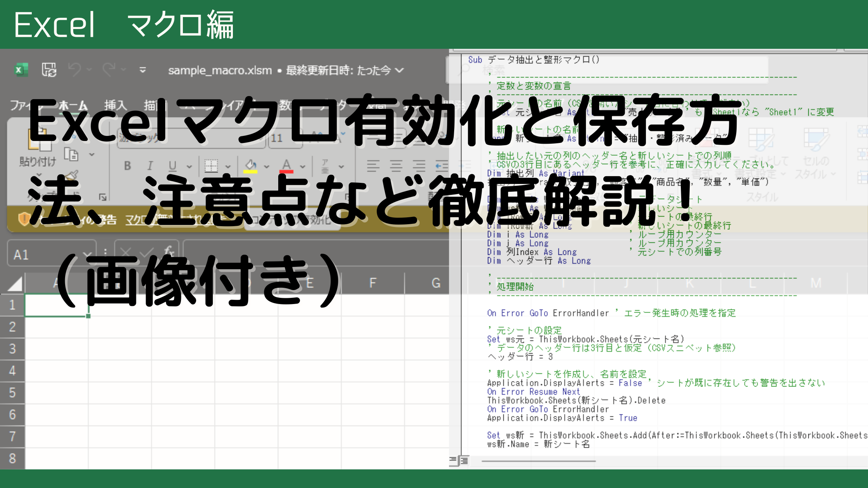Click the font color A icon
This screenshot has width=868, height=488.
286,166
